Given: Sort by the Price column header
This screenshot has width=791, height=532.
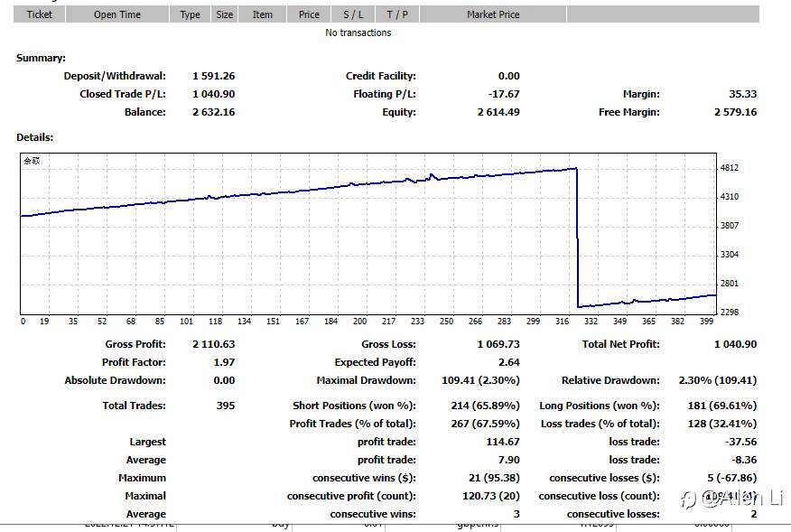Looking at the screenshot, I should point(309,14).
